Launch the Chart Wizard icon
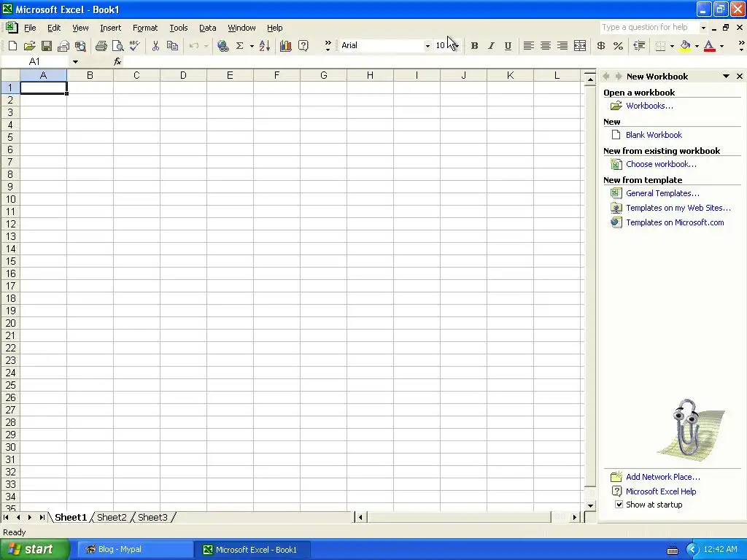 tap(286, 46)
